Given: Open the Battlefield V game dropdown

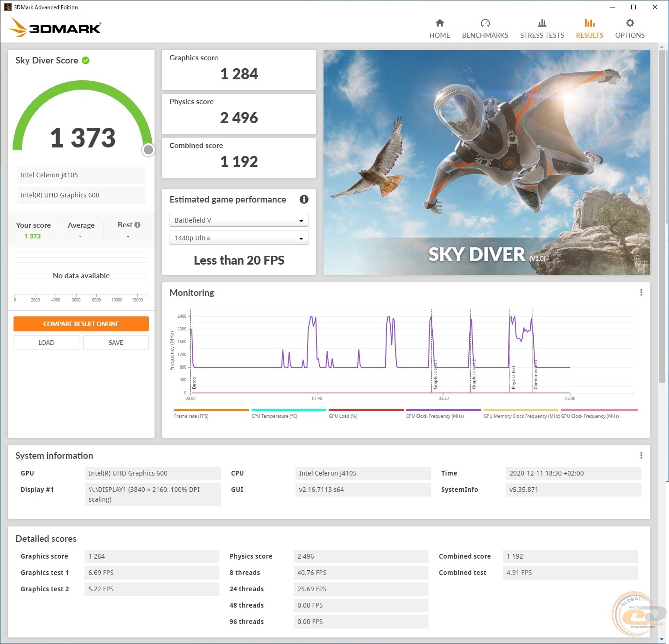Looking at the screenshot, I should [x=239, y=220].
